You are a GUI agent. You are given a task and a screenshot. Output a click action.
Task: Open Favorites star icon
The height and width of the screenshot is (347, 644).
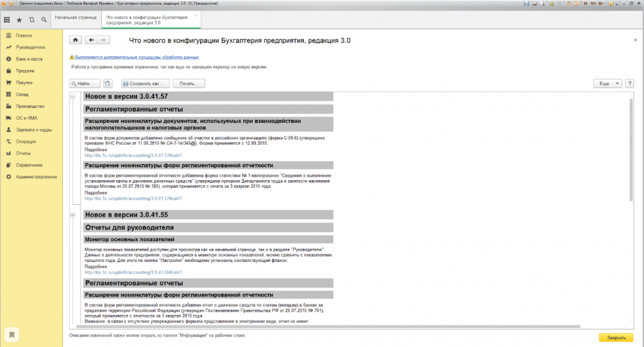pyautogui.click(x=19, y=20)
